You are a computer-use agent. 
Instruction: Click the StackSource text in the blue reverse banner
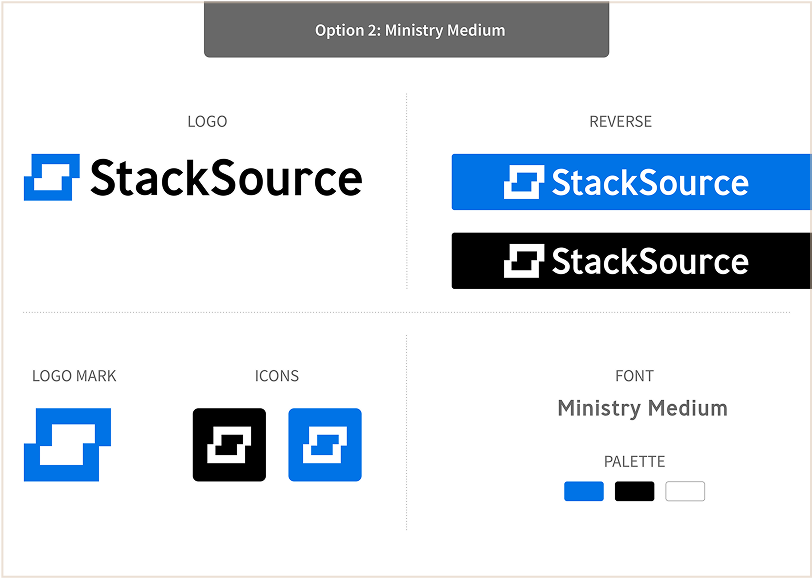[x=650, y=183]
